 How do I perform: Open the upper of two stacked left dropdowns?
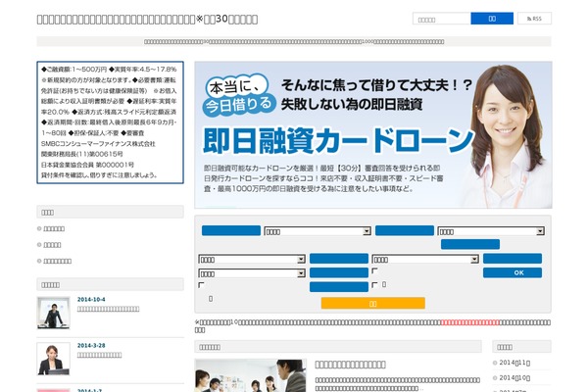(252, 259)
